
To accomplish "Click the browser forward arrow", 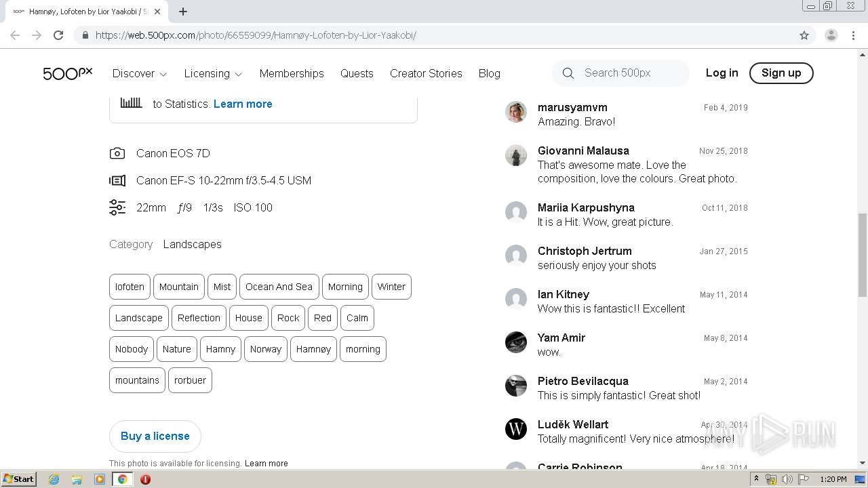I will (x=37, y=35).
